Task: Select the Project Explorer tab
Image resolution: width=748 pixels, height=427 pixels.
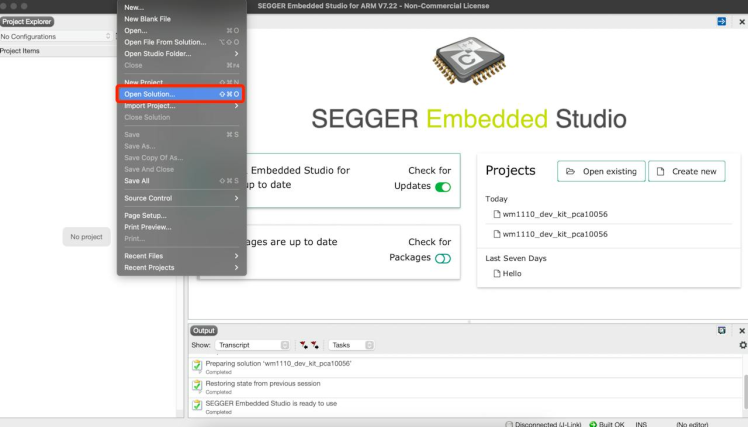Action: pyautogui.click(x=27, y=21)
